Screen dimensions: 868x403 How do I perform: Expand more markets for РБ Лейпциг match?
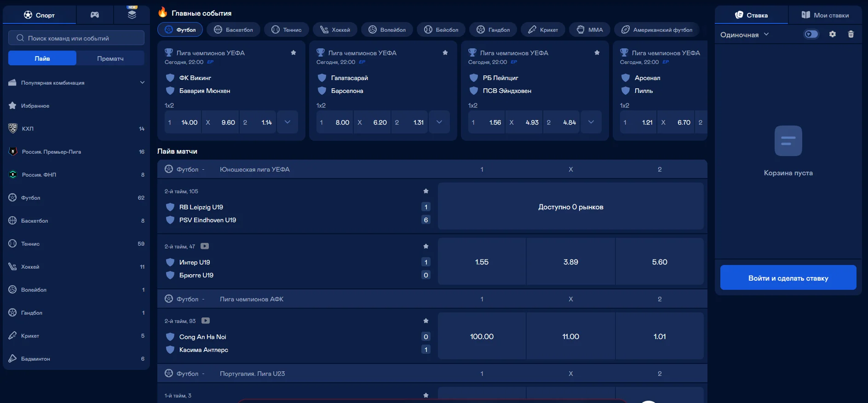[x=591, y=122]
